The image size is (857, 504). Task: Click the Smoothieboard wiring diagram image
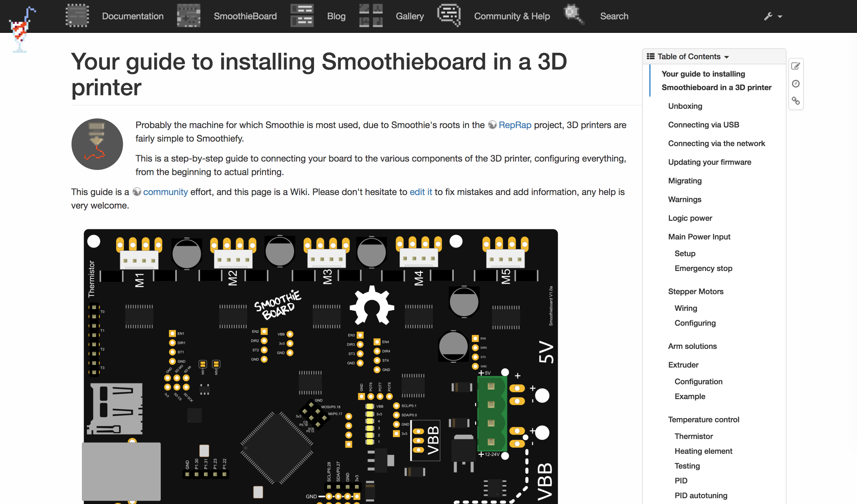320,366
